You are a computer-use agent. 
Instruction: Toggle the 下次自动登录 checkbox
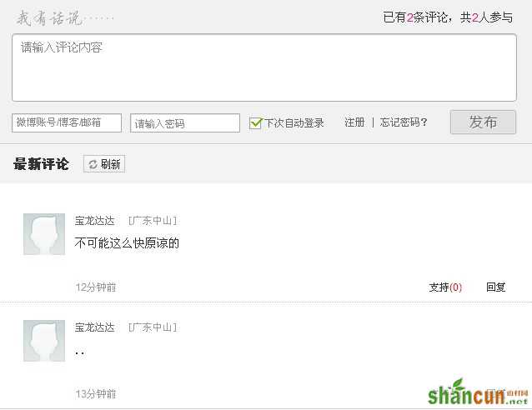[255, 122]
